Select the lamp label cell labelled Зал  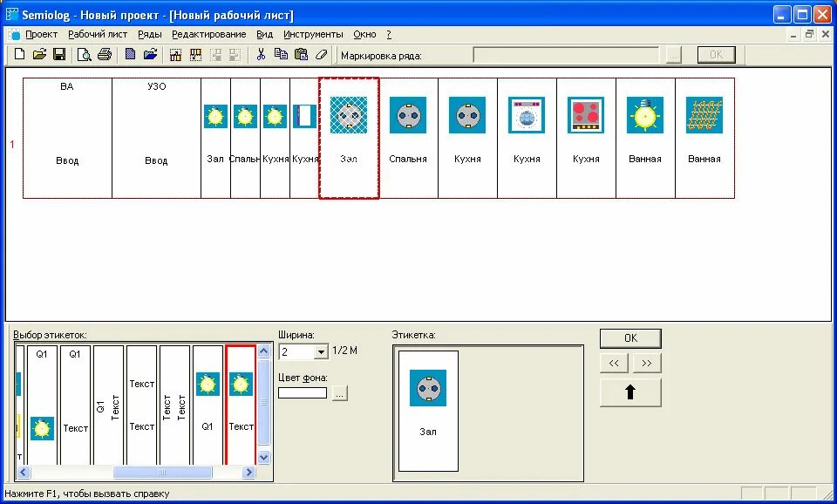(x=215, y=139)
